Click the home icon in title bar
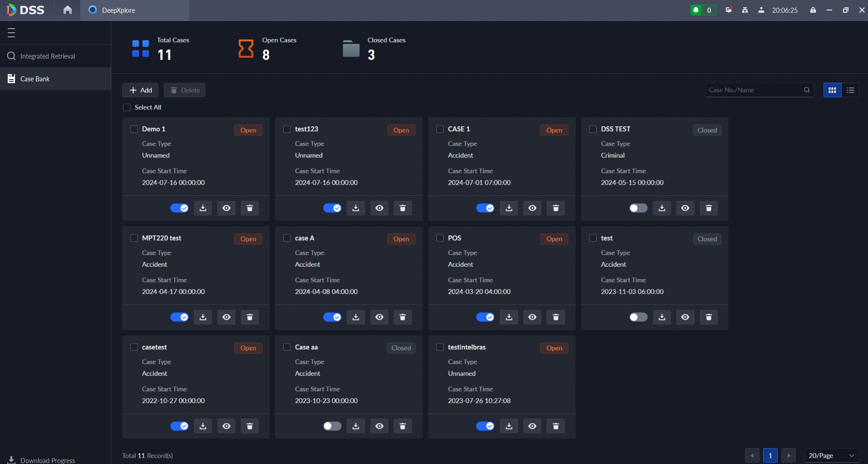 (68, 10)
